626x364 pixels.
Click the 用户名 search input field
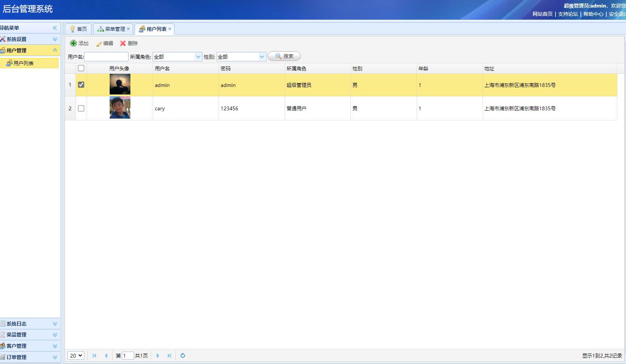(x=106, y=57)
